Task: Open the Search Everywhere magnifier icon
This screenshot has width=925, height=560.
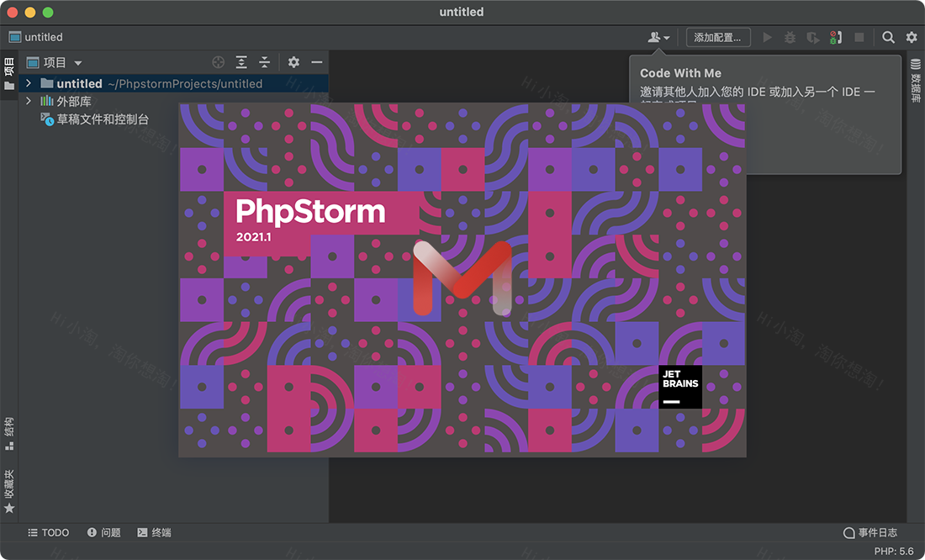Action: click(888, 37)
